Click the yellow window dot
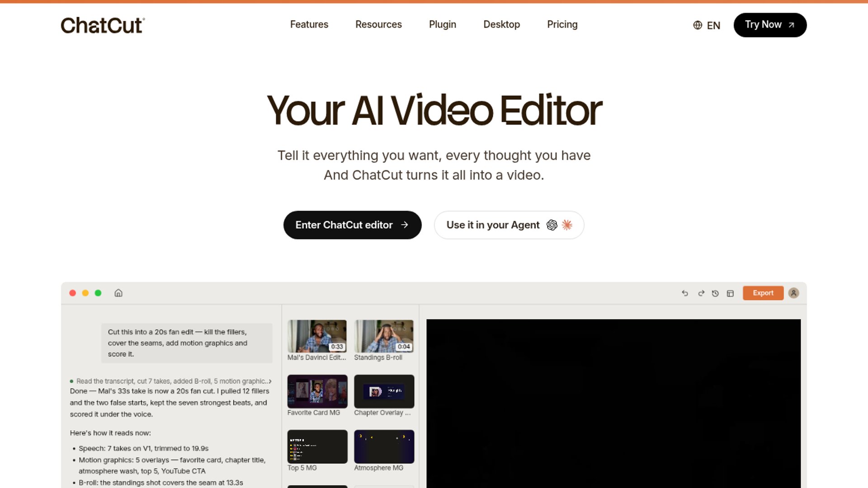The image size is (868, 488). coord(85,293)
